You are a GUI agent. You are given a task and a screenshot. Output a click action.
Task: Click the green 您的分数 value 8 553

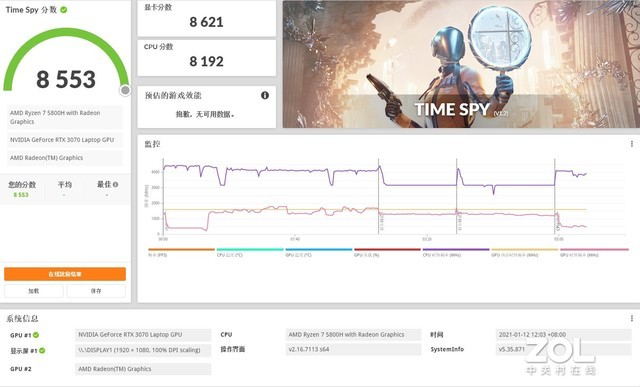pos(21,195)
